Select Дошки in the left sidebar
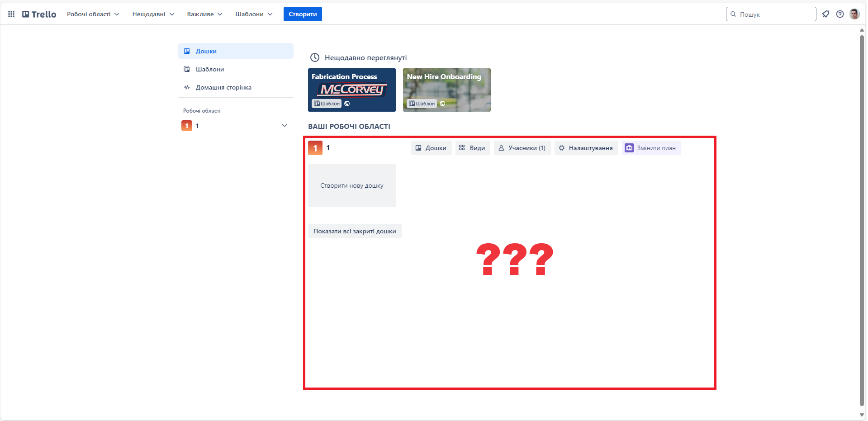Viewport: 868px width, 421px height. (236, 51)
